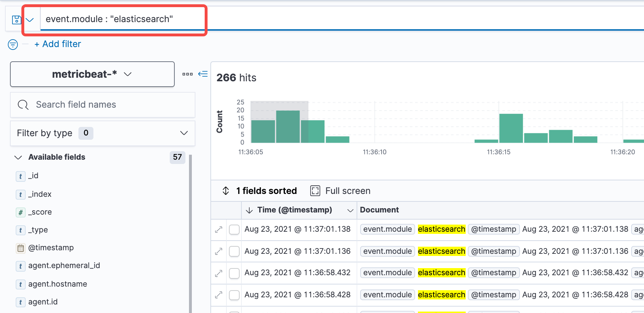The image size is (644, 313).
Task: Open the metricbeat-* index pattern dropdown
Action: pyautogui.click(x=92, y=74)
